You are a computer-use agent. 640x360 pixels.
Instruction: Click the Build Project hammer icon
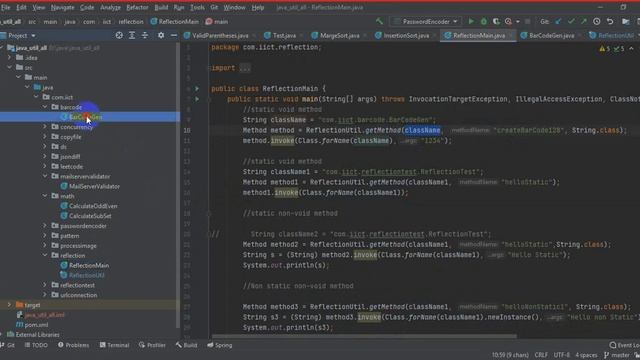click(x=379, y=21)
